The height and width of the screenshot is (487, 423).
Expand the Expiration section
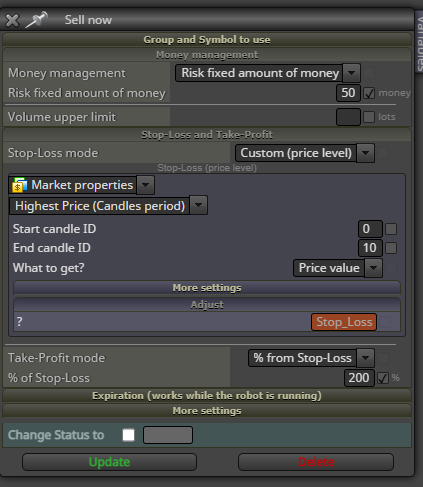[x=207, y=396]
